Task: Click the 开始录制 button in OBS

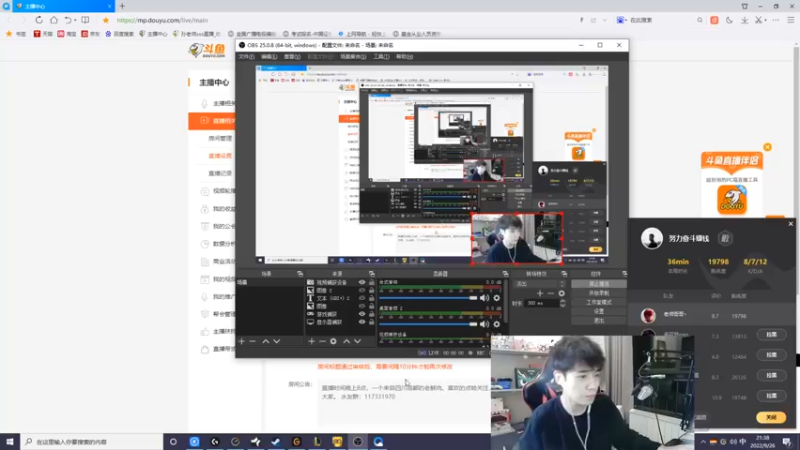Action: click(598, 293)
